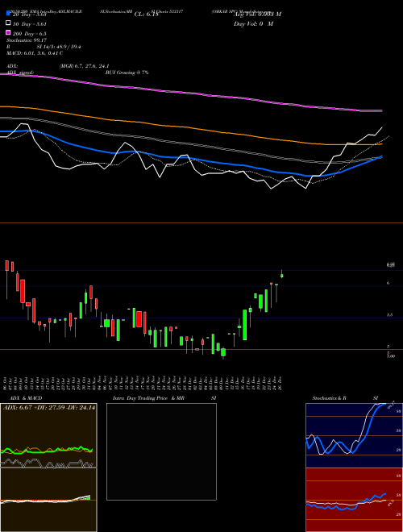Click the '5.5' price axis label

tap(390, 315)
